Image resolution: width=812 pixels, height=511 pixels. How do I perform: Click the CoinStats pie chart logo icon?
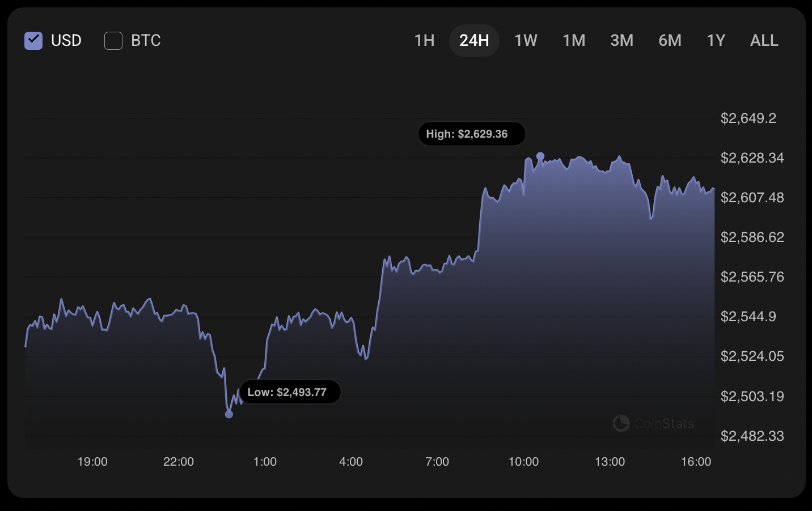[621, 423]
